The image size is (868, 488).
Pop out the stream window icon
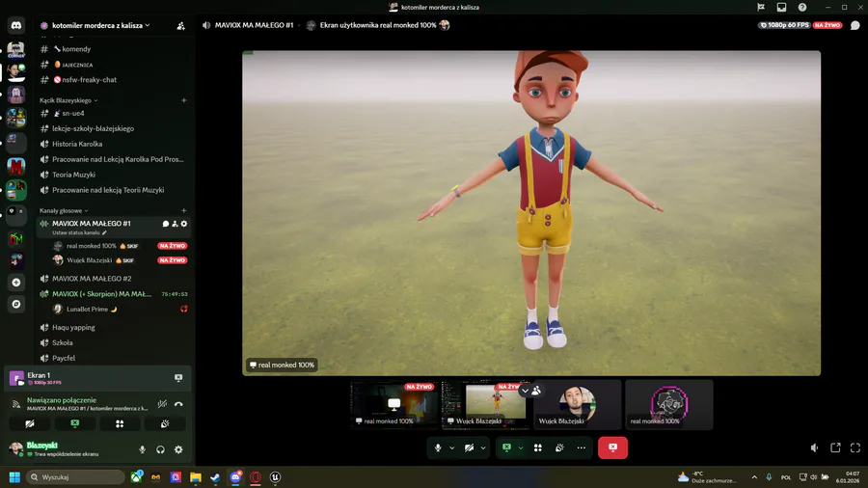(835, 447)
